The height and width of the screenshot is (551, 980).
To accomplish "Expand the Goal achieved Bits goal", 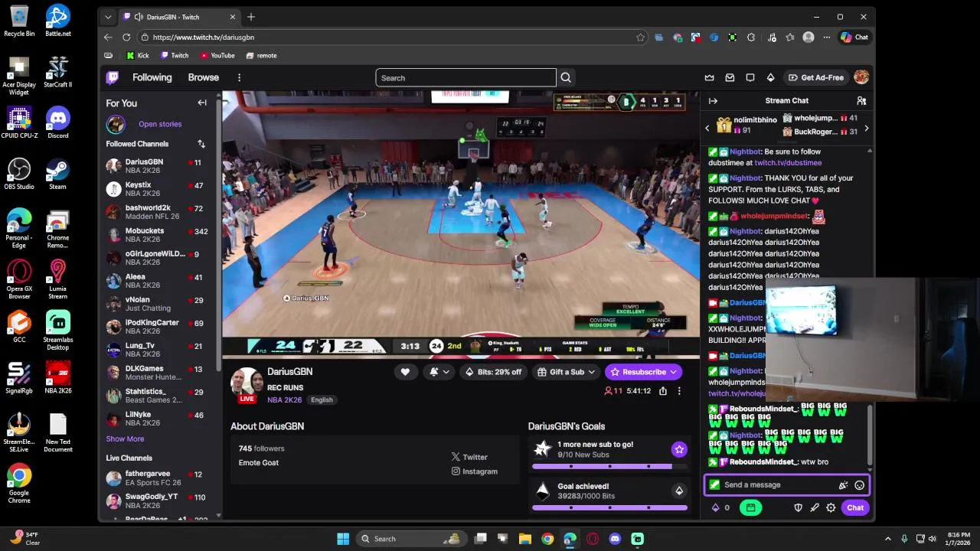I will (x=679, y=491).
